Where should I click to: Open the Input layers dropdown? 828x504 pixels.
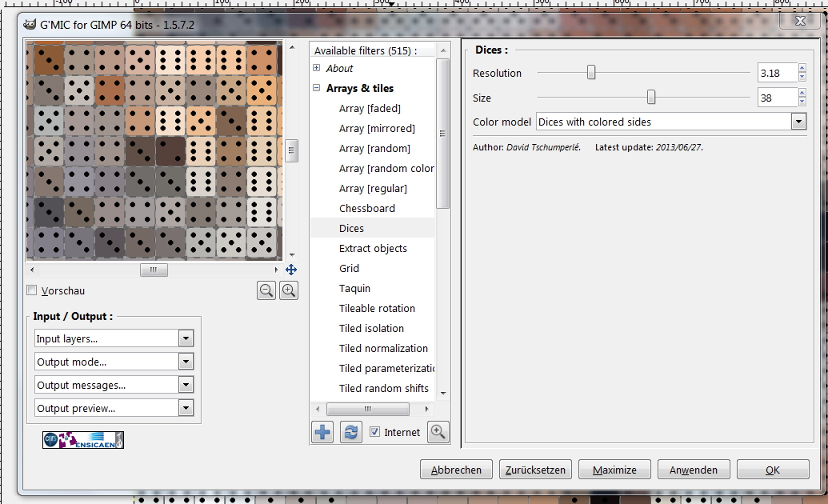click(x=186, y=338)
